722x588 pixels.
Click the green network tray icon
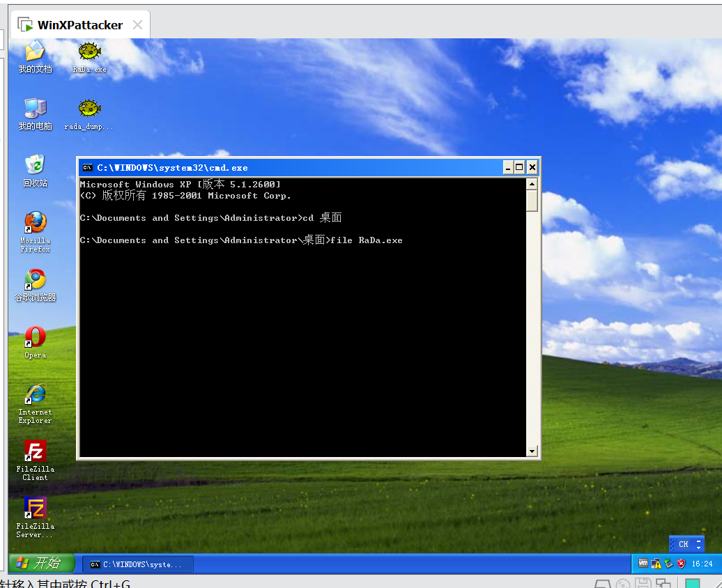pyautogui.click(x=668, y=563)
